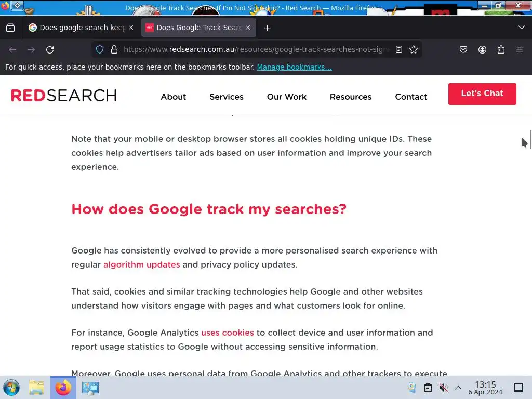Bookmark this page with the star
Image resolution: width=532 pixels, height=399 pixels.
[413, 49]
